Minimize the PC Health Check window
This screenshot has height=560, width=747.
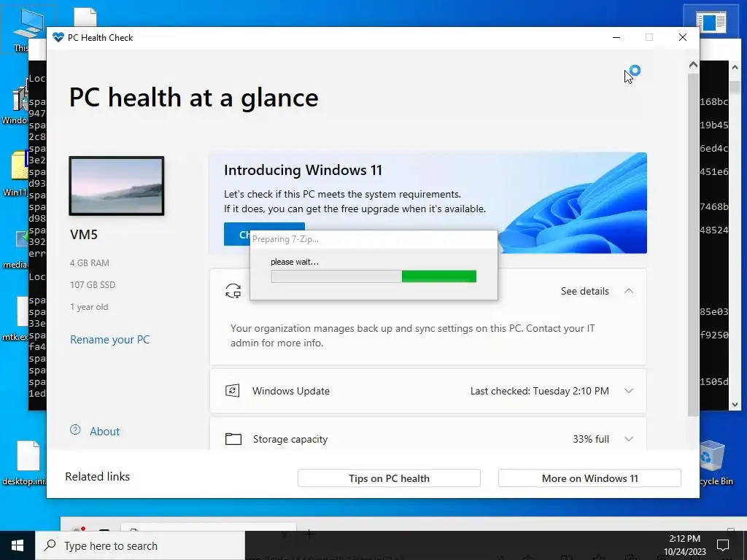616,38
